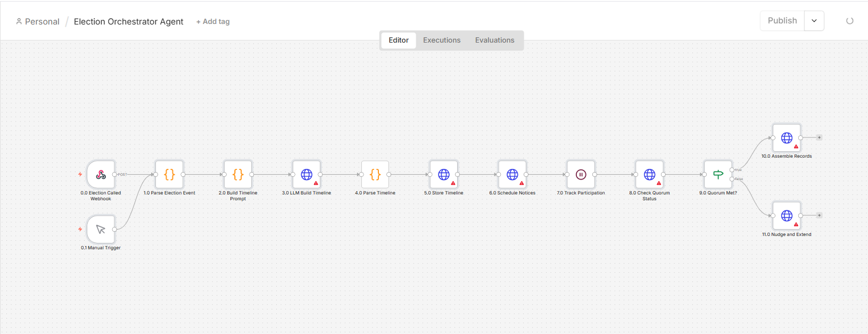The width and height of the screenshot is (868, 334).
Task: Click the plus connector after Assemble Records
Action: pos(820,137)
